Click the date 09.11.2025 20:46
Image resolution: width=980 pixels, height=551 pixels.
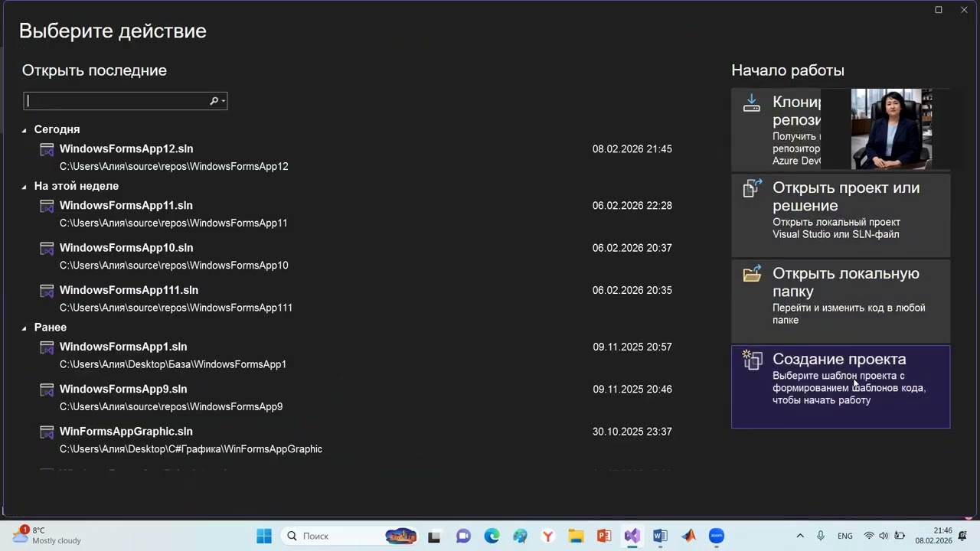632,390
